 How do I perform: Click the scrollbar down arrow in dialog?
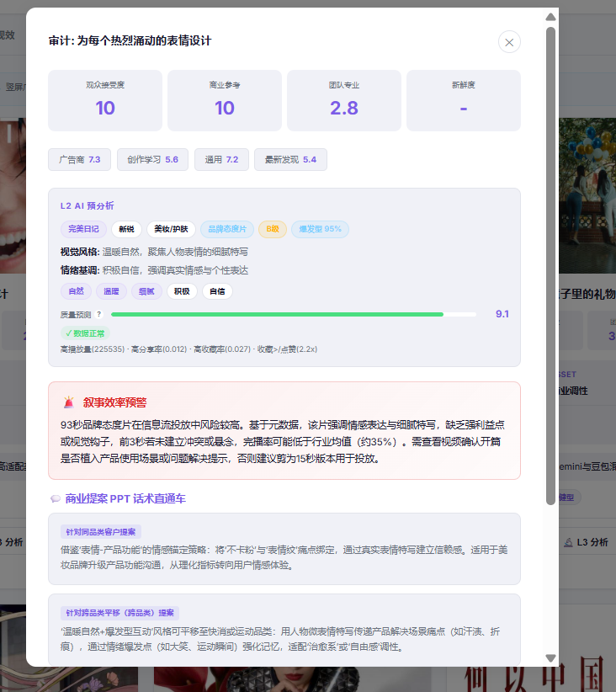[x=550, y=658]
